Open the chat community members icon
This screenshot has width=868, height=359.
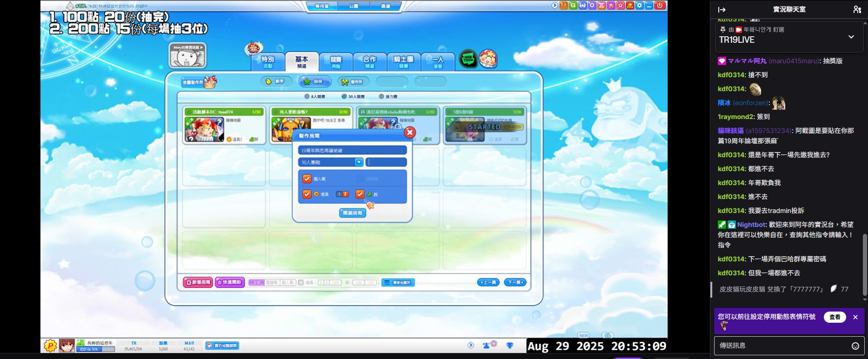pos(857,9)
